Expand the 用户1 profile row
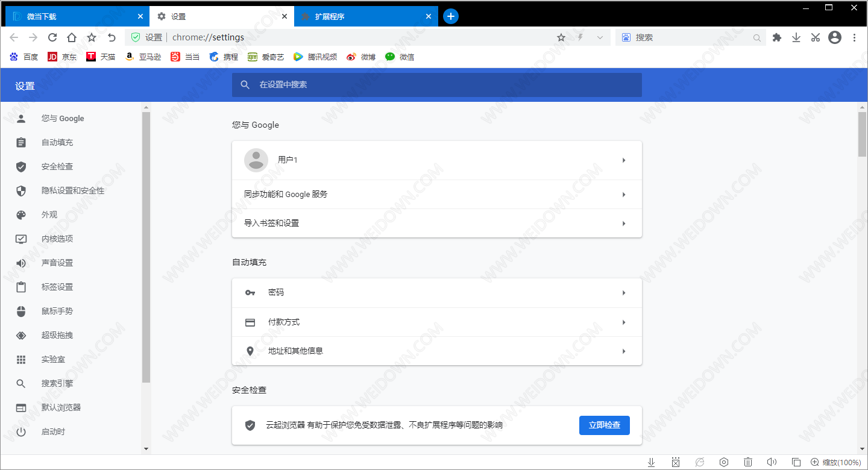Image resolution: width=868 pixels, height=470 pixels. (437, 160)
